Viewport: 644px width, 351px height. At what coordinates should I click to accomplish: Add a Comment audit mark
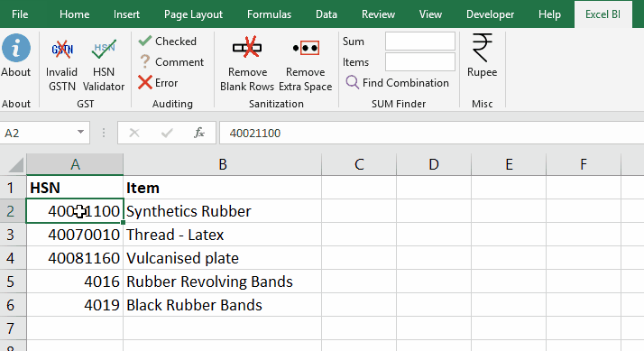(171, 62)
